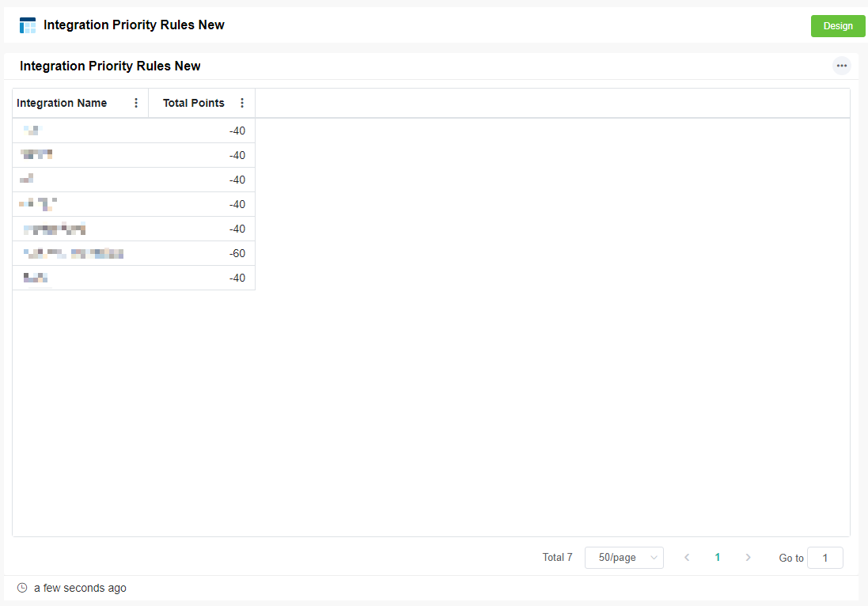
Task: Click the next page arrow
Action: point(748,558)
